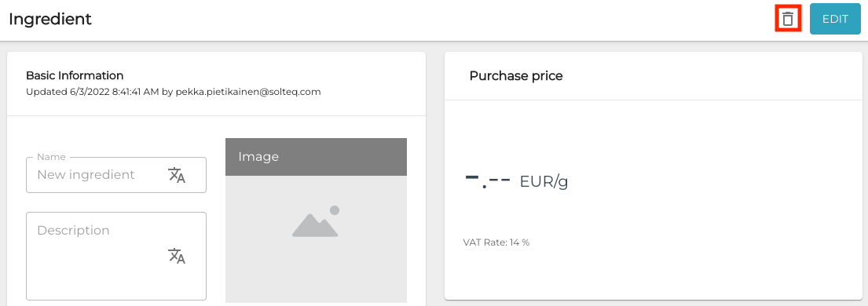
Task: Focus the Name input field
Action: click(116, 175)
